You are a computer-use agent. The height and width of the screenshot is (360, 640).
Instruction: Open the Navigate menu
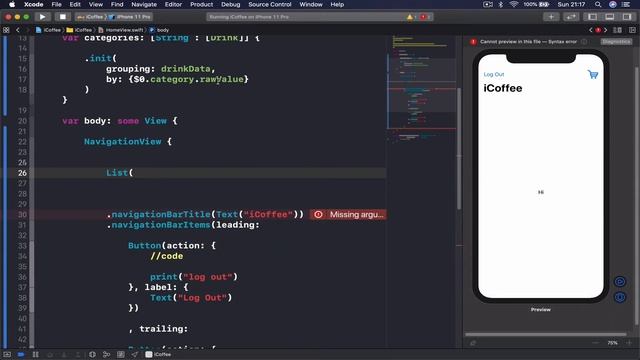pyautogui.click(x=144, y=4)
